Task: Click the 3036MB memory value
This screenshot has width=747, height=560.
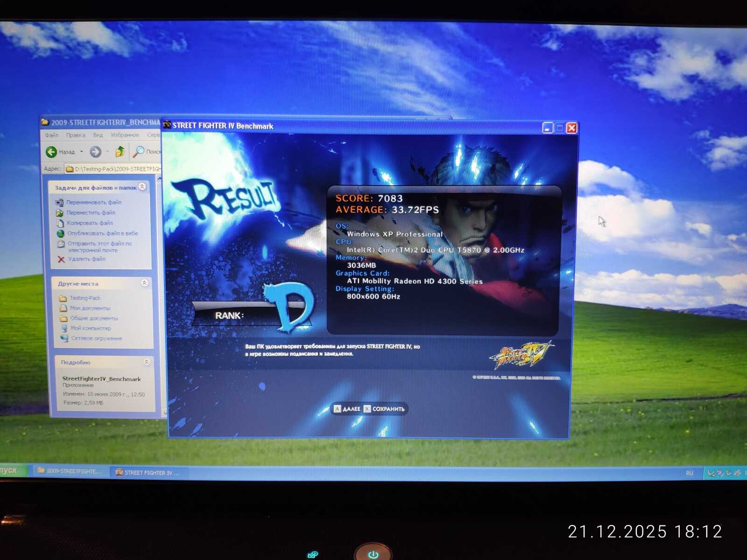Action: coord(361,266)
